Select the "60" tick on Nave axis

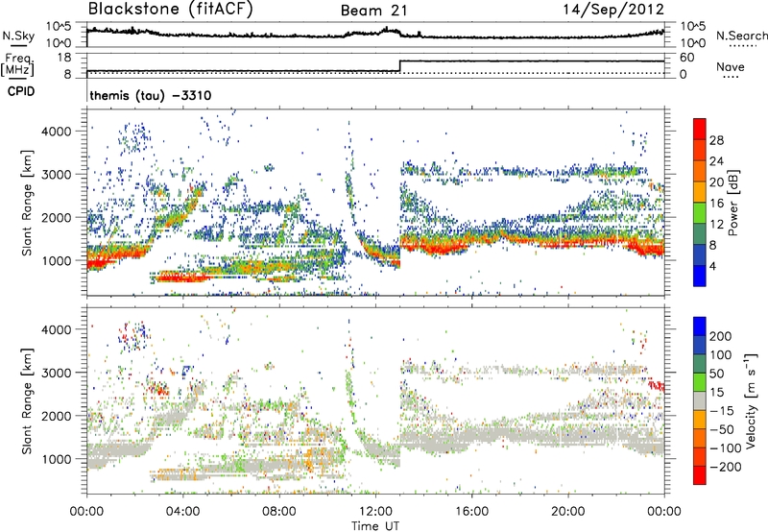pos(686,58)
